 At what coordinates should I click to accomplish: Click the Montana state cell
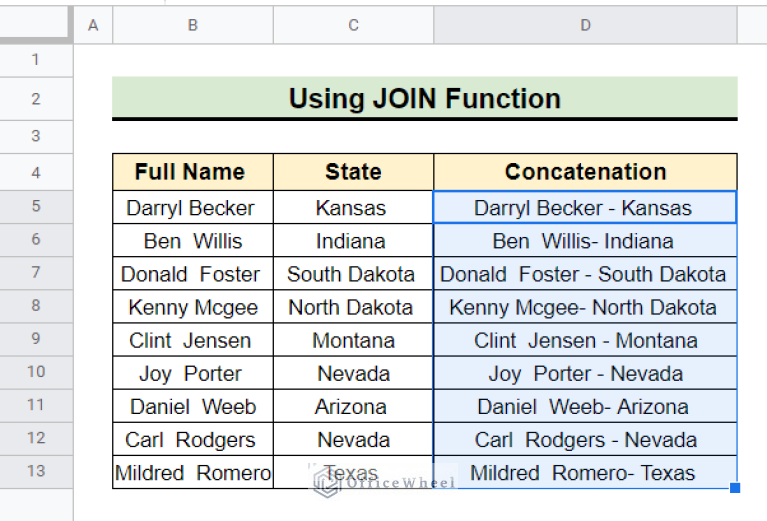[x=353, y=340]
